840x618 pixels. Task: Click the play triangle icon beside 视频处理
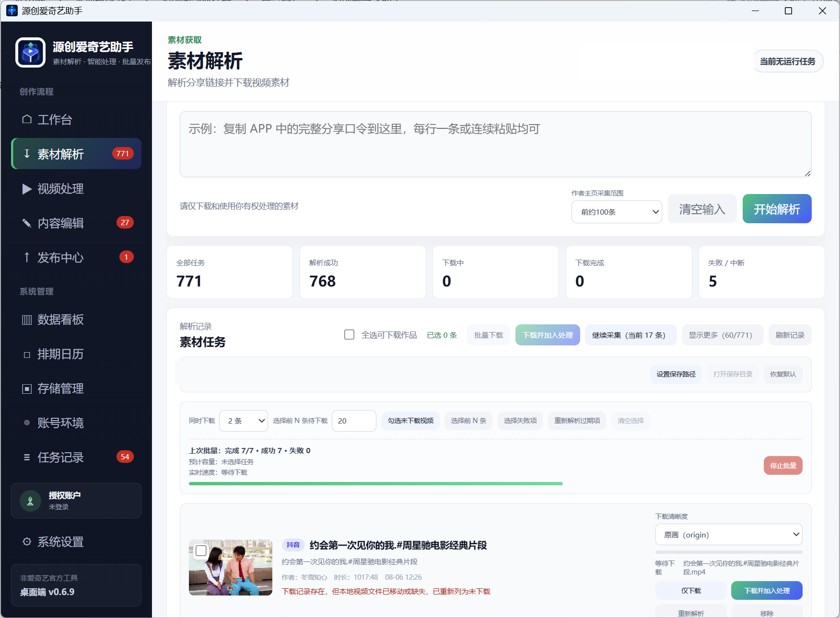pyautogui.click(x=27, y=189)
